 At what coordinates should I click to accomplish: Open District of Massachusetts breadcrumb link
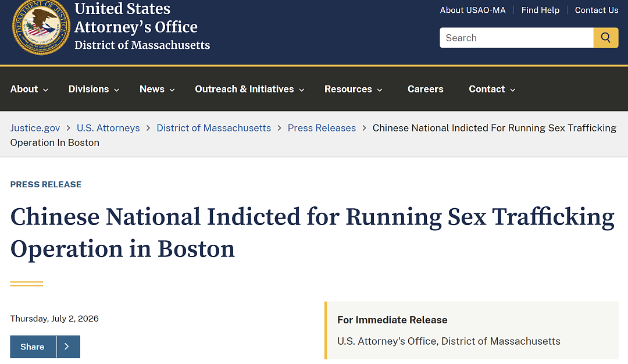click(214, 128)
